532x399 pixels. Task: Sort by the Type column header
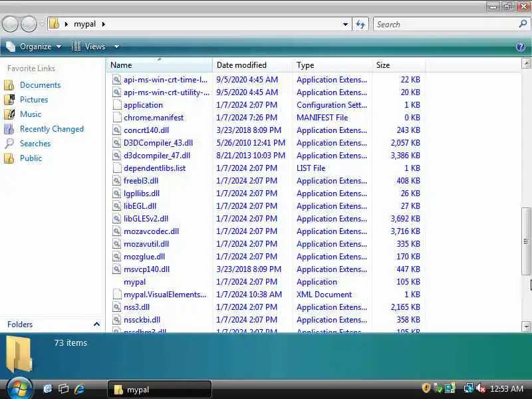pos(332,65)
